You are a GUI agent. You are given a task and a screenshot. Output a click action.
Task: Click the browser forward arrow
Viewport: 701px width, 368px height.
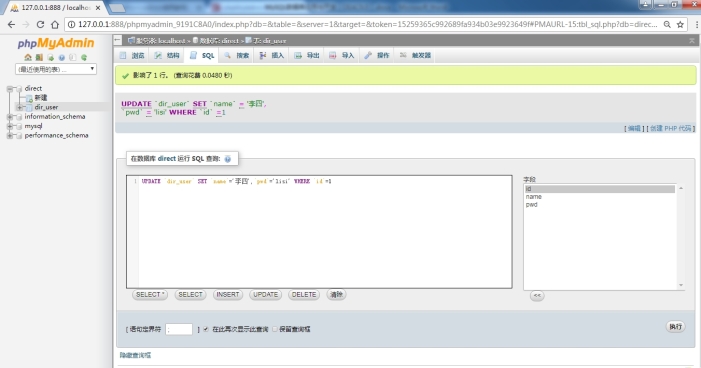tap(25, 25)
